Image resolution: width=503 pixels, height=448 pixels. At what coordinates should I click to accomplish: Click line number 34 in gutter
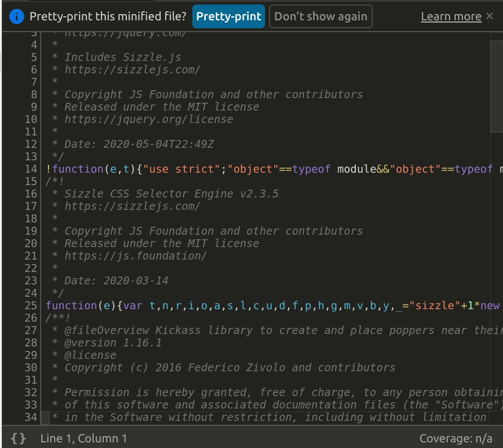click(31, 417)
